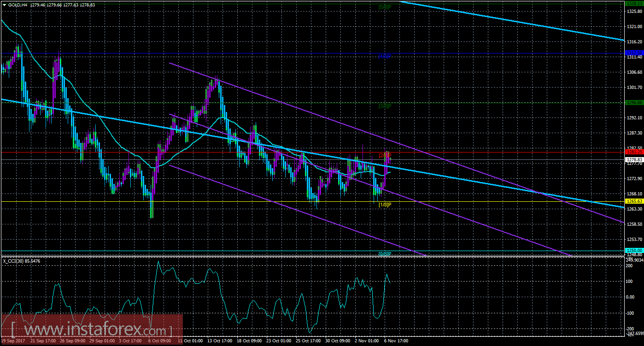Select the [1/8]P Murrey level label

[385, 205]
